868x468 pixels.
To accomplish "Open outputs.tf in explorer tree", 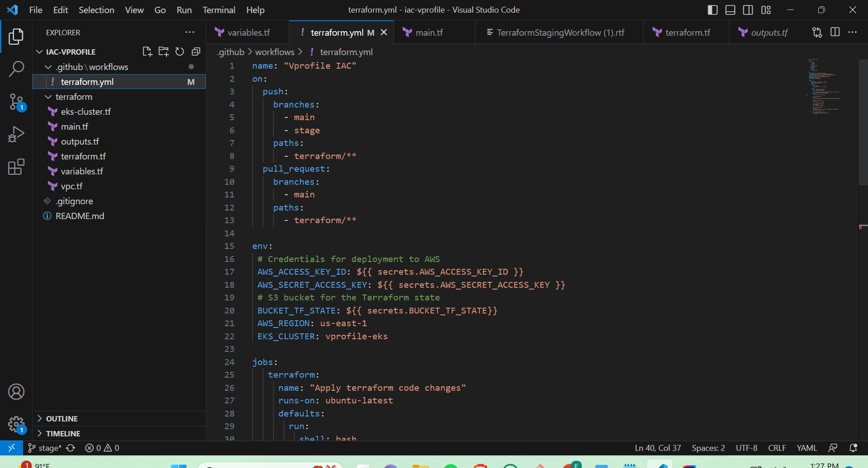I will pyautogui.click(x=119, y=141).
